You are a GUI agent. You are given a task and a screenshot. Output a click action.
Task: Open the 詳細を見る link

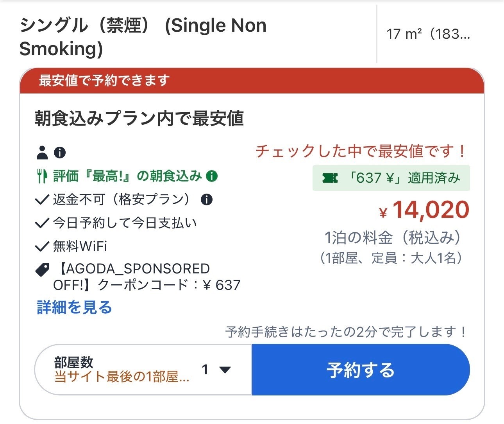tap(74, 308)
